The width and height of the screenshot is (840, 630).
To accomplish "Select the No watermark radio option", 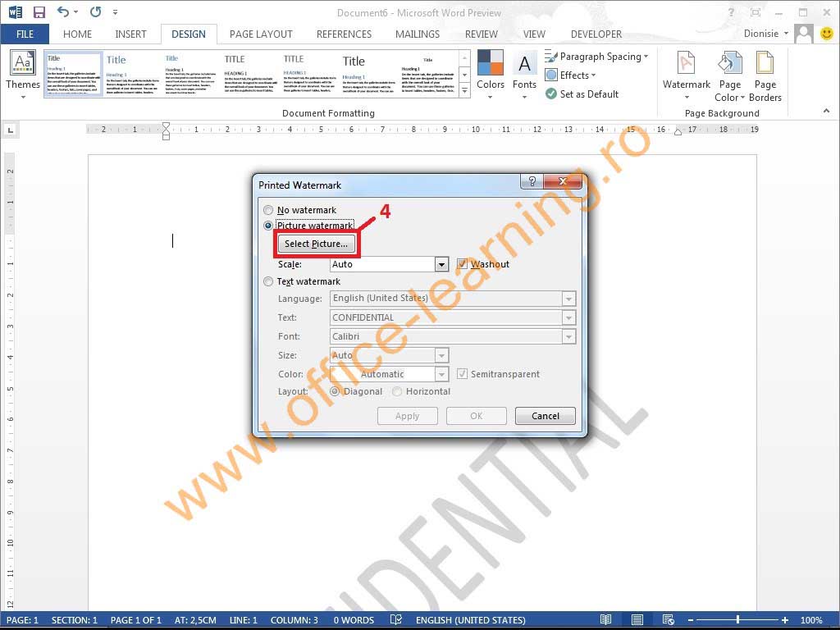I will click(x=268, y=210).
